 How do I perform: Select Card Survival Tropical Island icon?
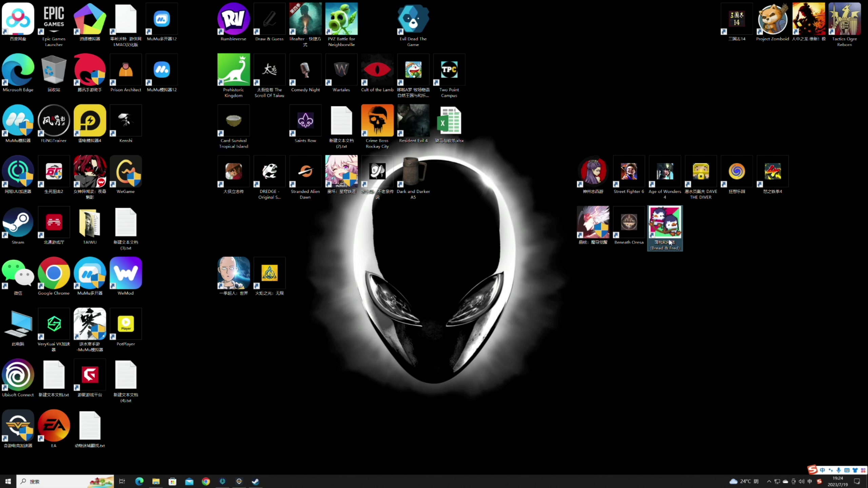(x=234, y=126)
